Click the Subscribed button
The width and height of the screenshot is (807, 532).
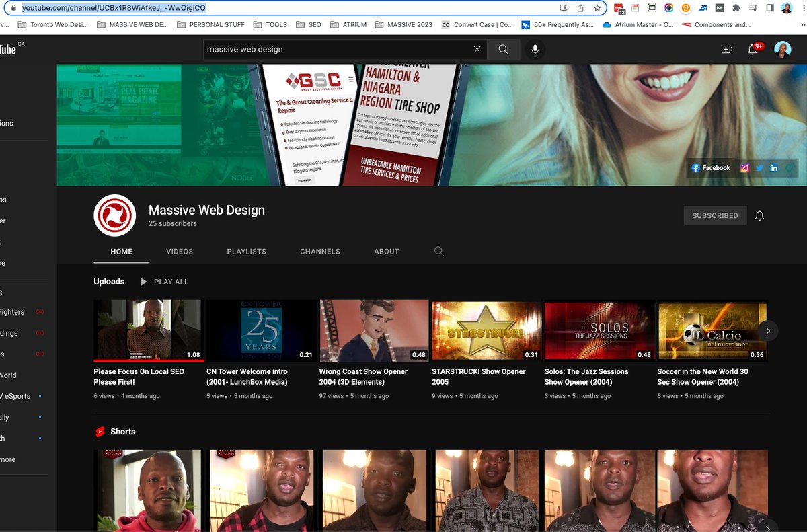click(715, 215)
